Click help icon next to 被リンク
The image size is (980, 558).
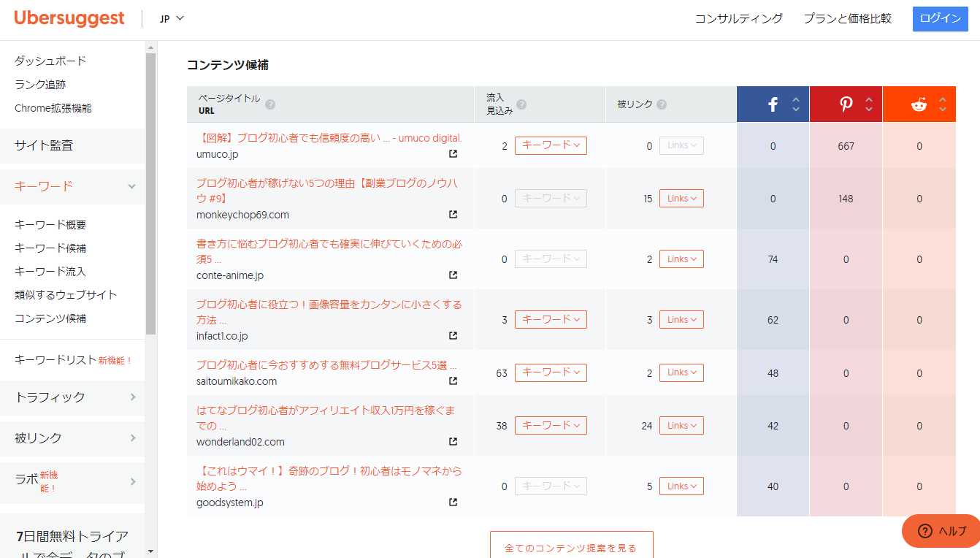point(662,104)
